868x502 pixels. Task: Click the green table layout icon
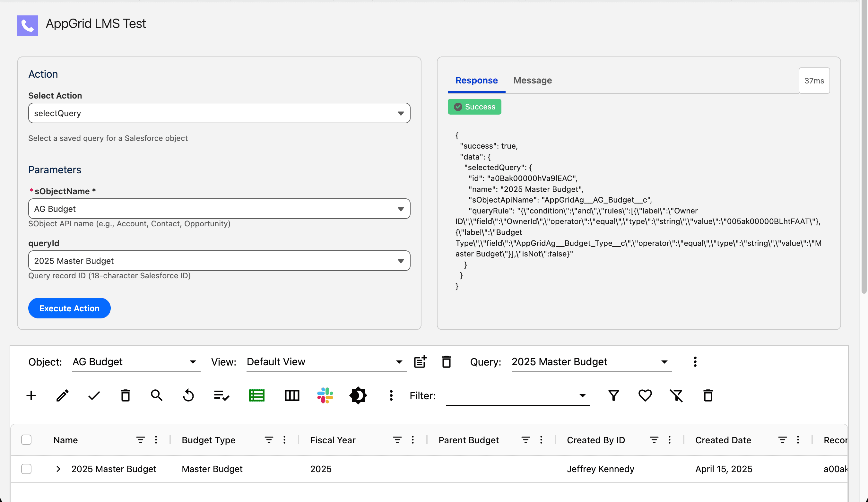click(256, 395)
